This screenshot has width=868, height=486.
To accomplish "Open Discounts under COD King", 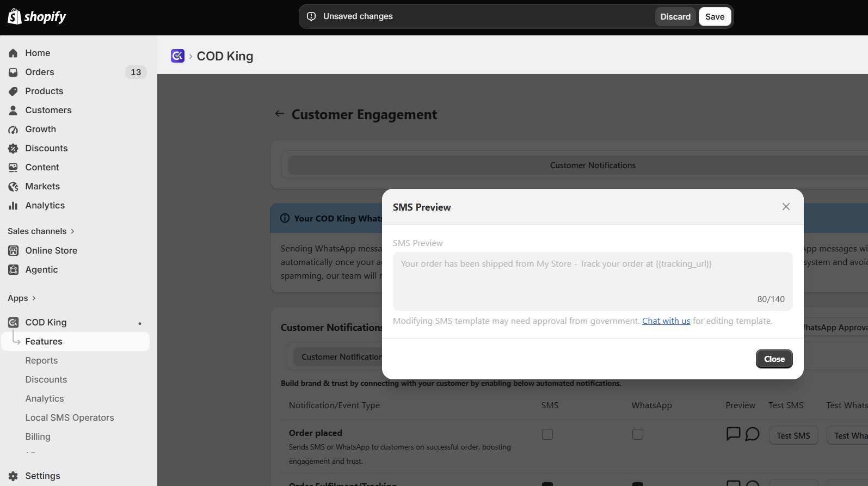I will point(46,379).
